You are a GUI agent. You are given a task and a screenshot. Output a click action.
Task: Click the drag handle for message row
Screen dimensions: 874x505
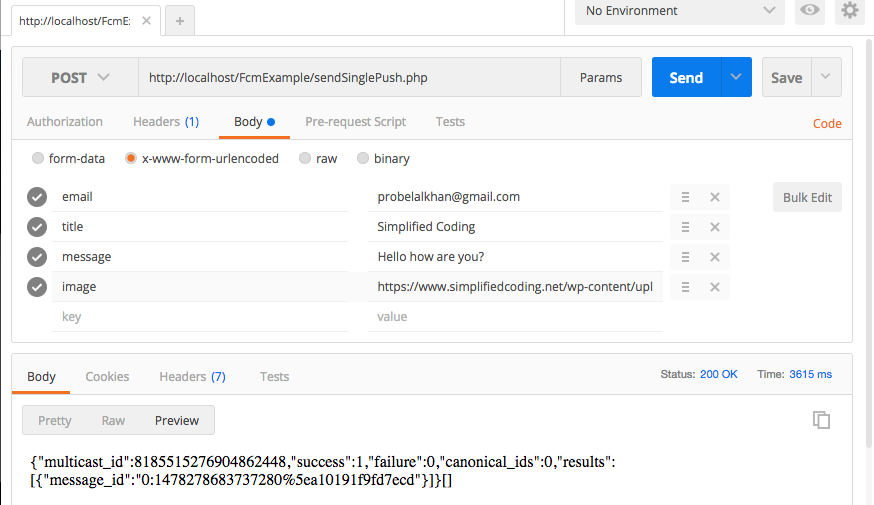(685, 257)
